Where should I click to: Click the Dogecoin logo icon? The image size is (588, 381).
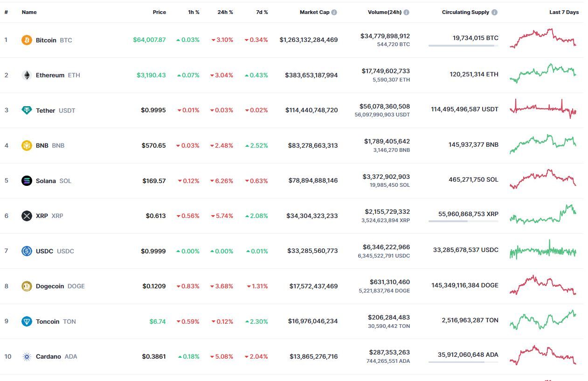click(x=27, y=286)
